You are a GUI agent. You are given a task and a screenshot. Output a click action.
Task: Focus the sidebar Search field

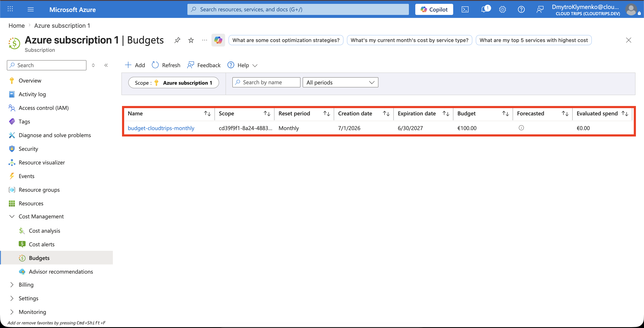click(x=46, y=65)
